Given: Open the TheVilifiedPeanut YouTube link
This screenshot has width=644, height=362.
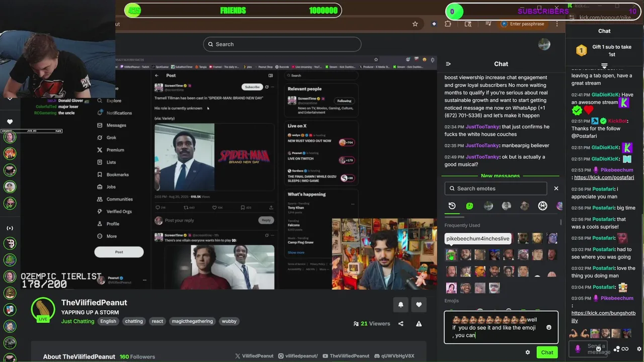Looking at the screenshot, I should pyautogui.click(x=346, y=356).
